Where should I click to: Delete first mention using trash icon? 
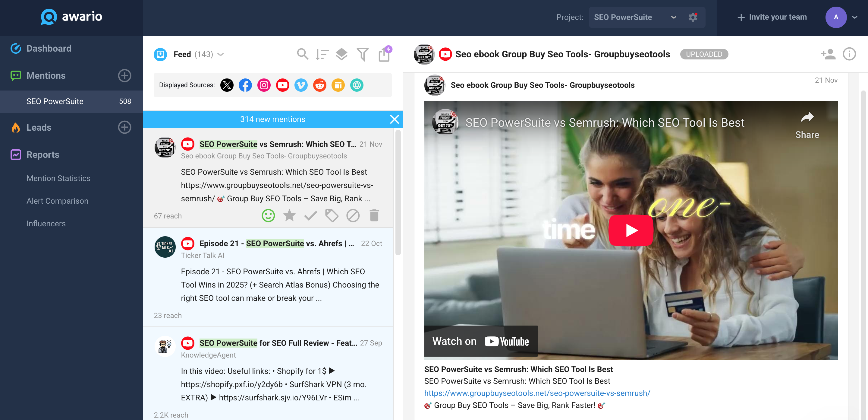[x=374, y=215]
